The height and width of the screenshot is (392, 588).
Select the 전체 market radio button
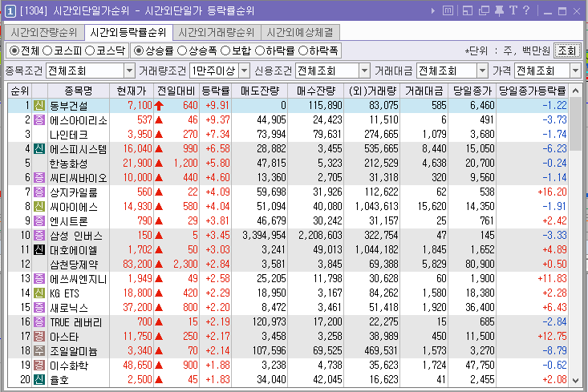(x=14, y=51)
